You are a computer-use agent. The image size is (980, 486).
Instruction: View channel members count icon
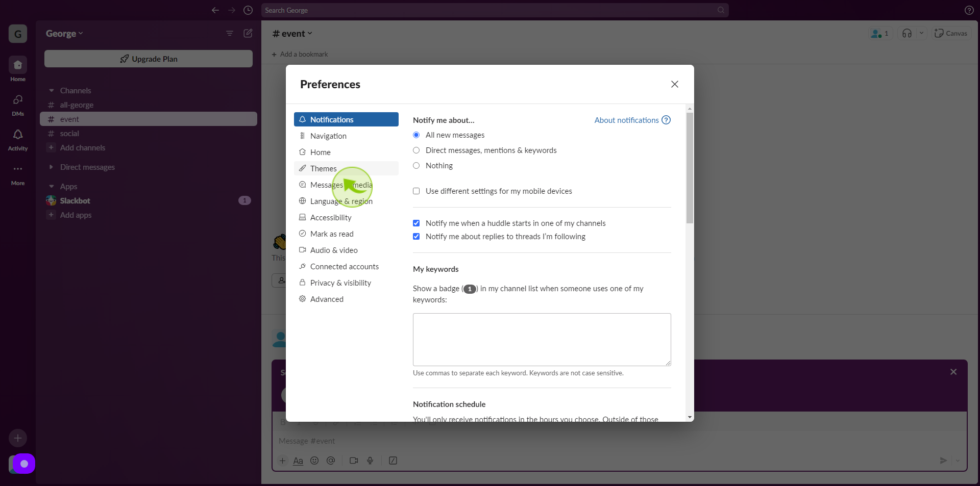pos(880,33)
